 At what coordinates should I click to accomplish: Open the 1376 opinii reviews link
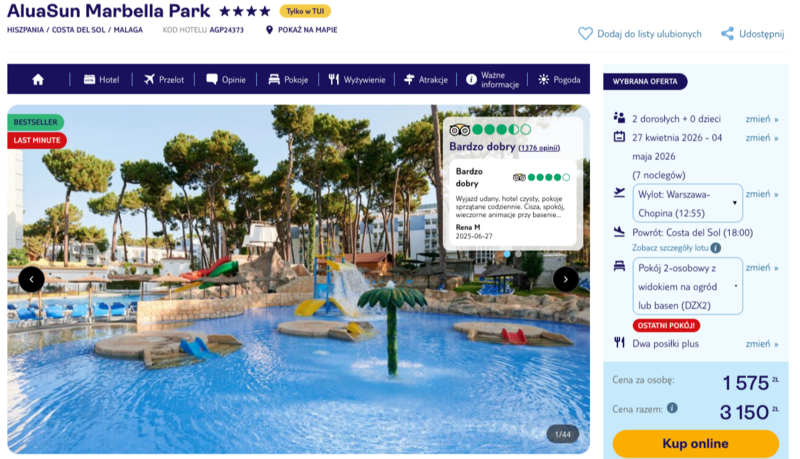coord(539,148)
